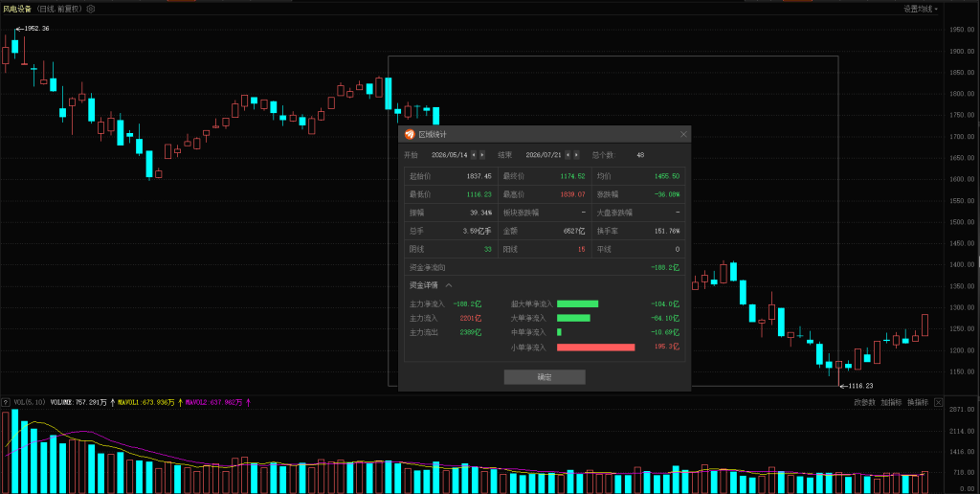This screenshot has height=494, width=980.
Task: Click the 结束 date field 2026/07/21
Action: tap(544, 155)
